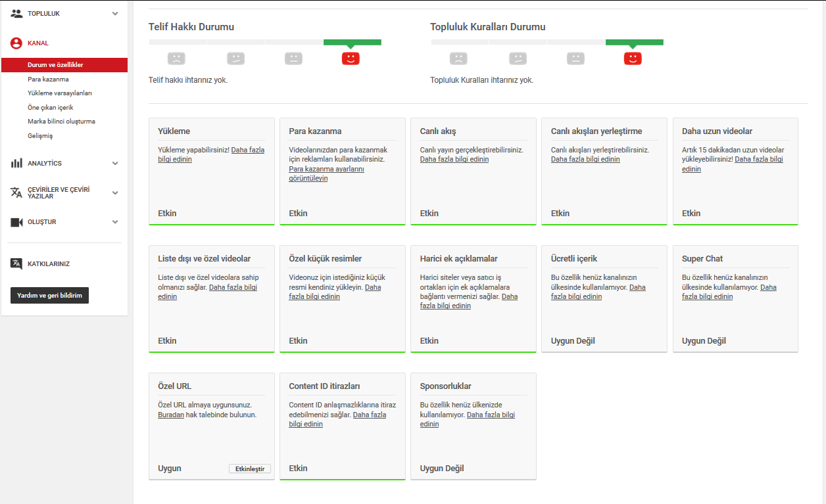
Task: Expand the Analytics section chevron
Action: pos(115,163)
